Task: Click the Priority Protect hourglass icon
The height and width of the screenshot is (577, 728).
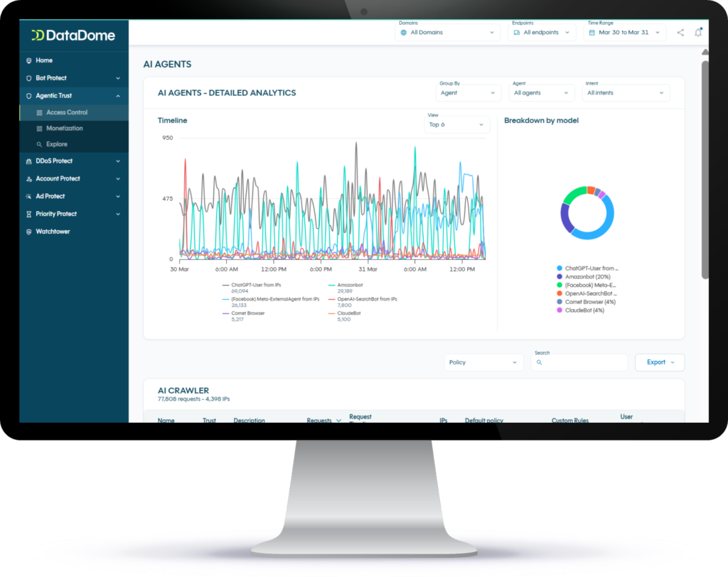Action: click(x=28, y=214)
